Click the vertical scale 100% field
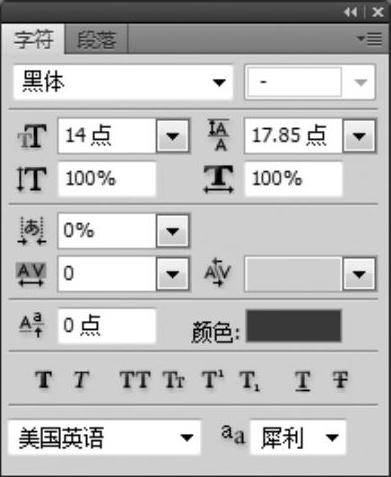 pos(107,179)
